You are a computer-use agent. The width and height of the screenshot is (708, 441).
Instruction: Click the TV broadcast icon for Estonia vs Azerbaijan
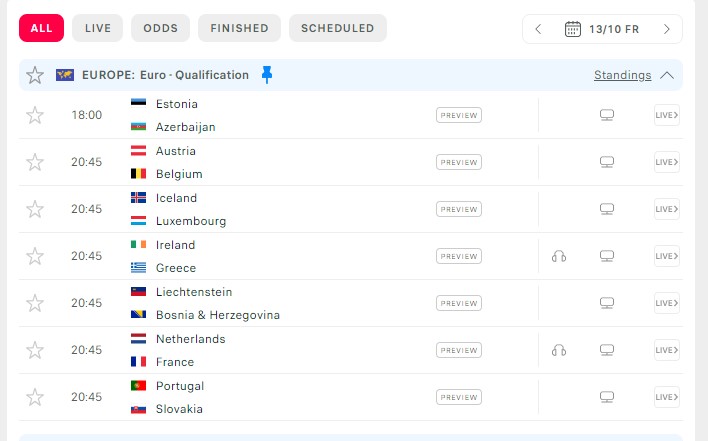[606, 115]
